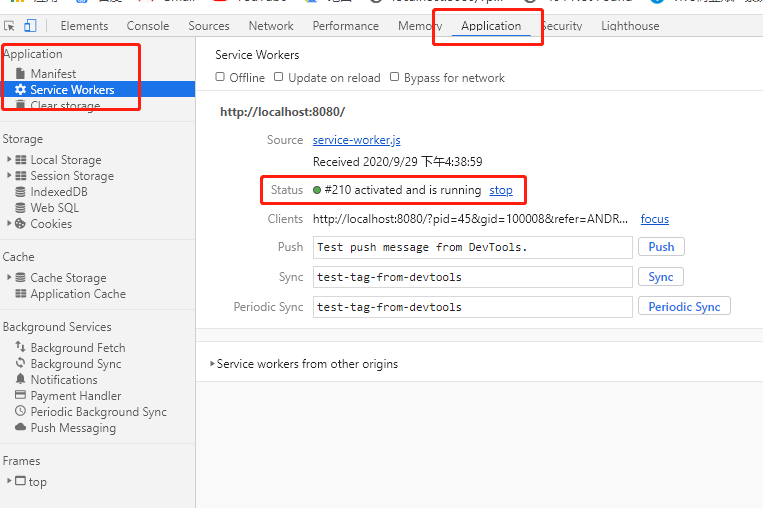This screenshot has height=508, width=763.
Task: Open the Network tab
Action: [x=271, y=26]
